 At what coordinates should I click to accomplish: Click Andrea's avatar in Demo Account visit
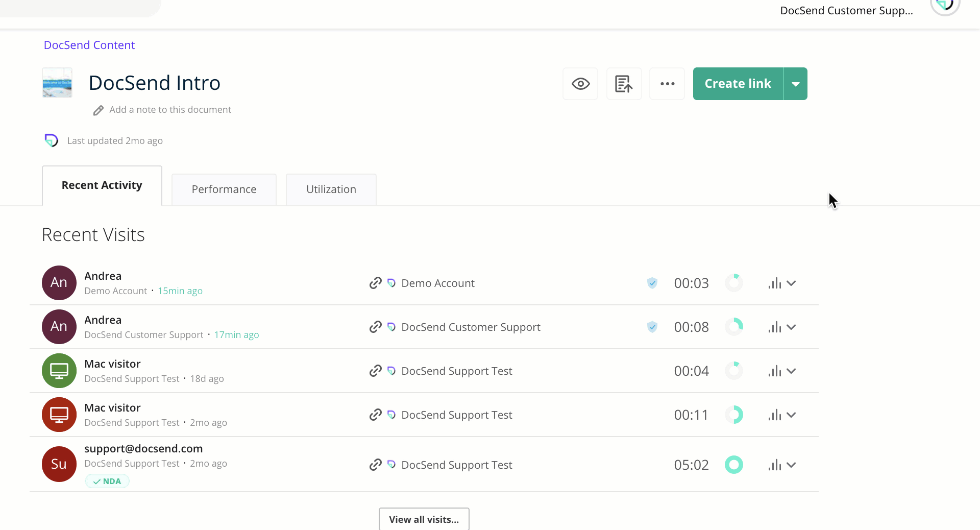tap(59, 283)
